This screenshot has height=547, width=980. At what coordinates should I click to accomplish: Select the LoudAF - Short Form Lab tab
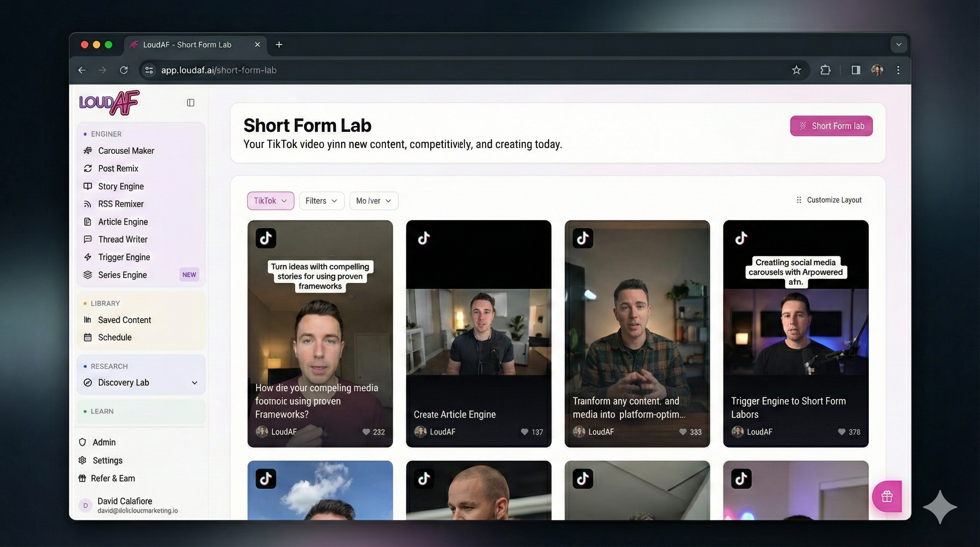pyautogui.click(x=187, y=45)
